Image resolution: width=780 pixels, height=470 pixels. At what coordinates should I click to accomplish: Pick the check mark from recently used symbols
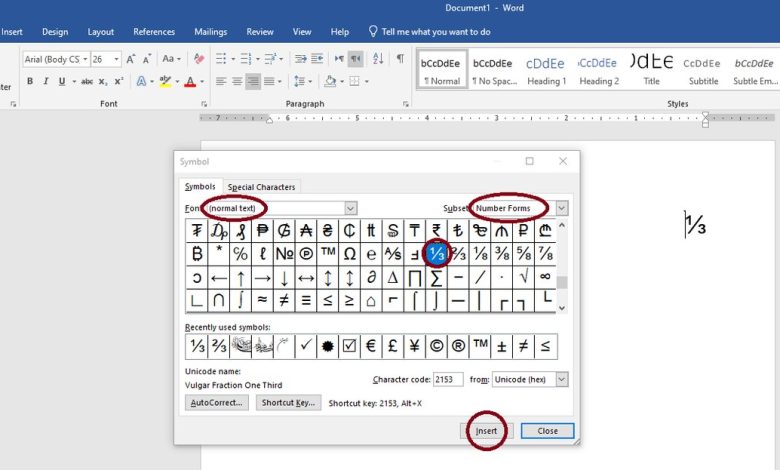click(305, 346)
